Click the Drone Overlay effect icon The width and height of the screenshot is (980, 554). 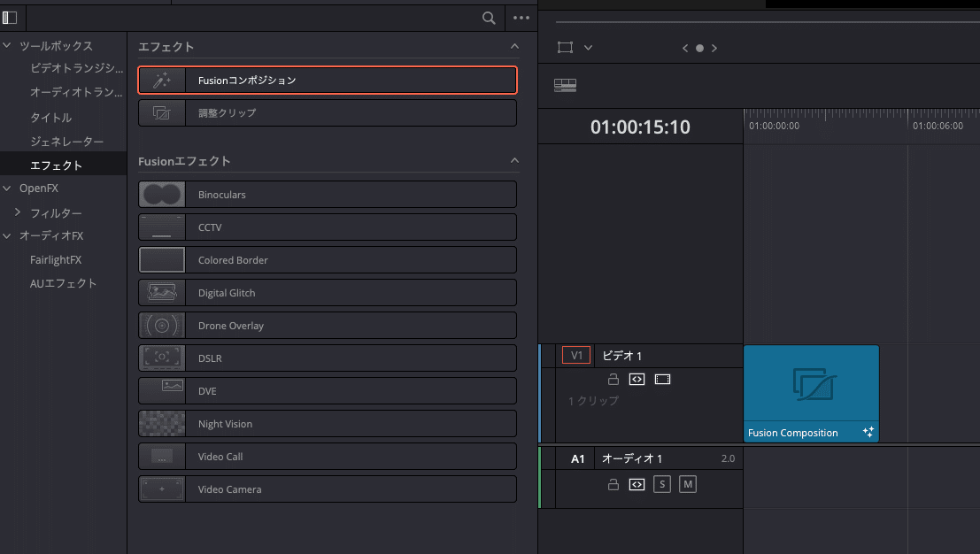tap(162, 326)
